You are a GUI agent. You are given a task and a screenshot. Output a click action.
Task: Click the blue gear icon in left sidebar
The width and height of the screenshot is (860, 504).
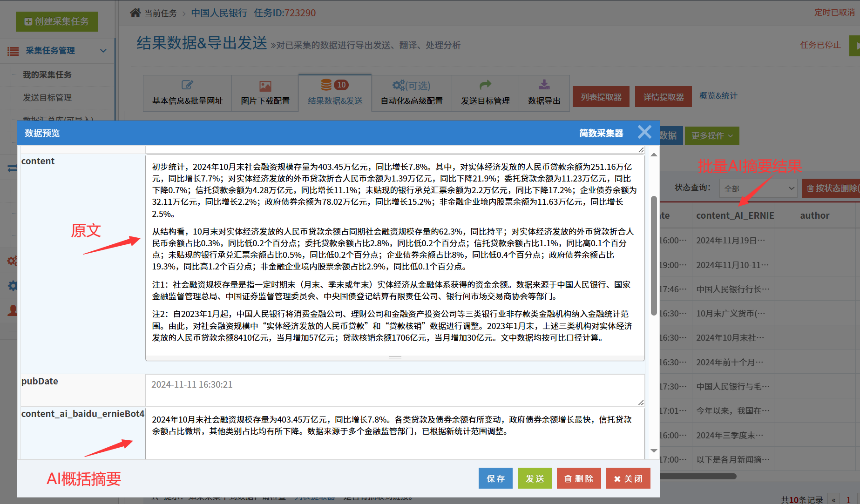tap(13, 285)
